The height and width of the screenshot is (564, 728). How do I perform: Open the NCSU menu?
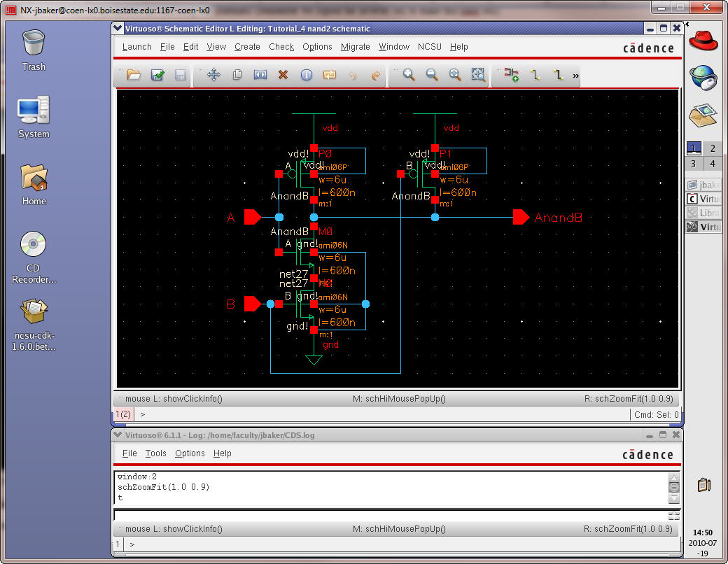(x=430, y=47)
